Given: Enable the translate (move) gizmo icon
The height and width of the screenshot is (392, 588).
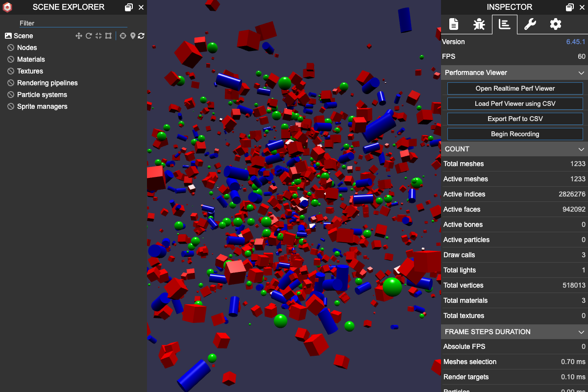Looking at the screenshot, I should (x=78, y=36).
